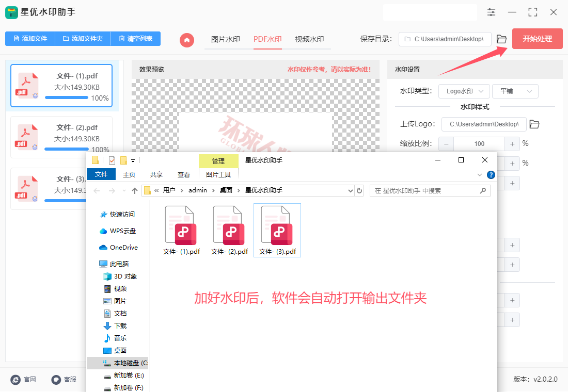This screenshot has height=392, width=568.
Task: Open the 平铺 layout dropdown
Action: tap(515, 91)
